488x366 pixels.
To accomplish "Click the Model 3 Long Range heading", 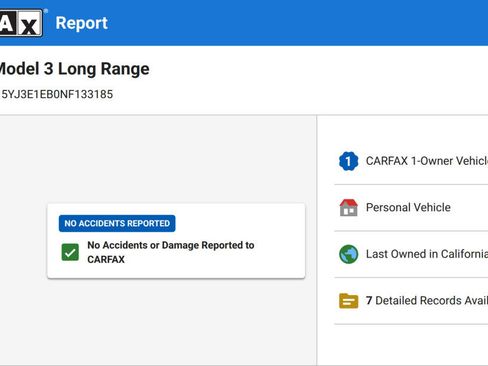I will 74,69.
